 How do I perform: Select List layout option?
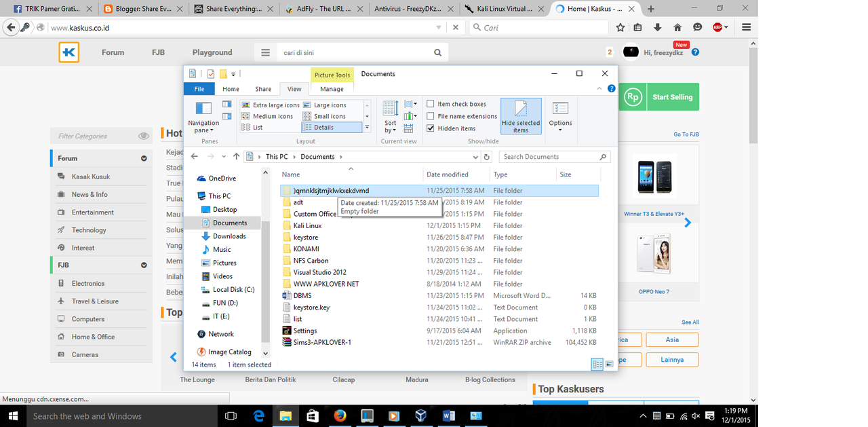[x=252, y=127]
